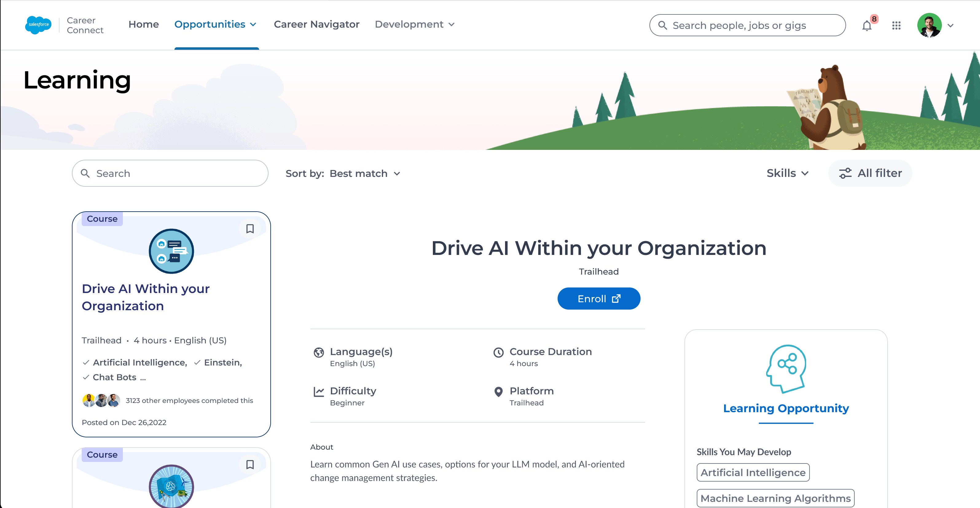Screen dimensions: 980x508
Task: Expand the Development dropdown
Action: pos(415,24)
